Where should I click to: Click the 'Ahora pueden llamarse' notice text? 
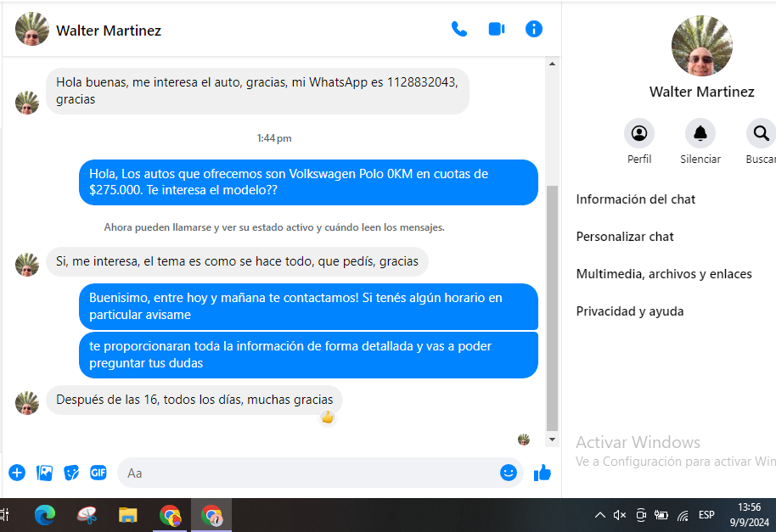pyautogui.click(x=274, y=227)
